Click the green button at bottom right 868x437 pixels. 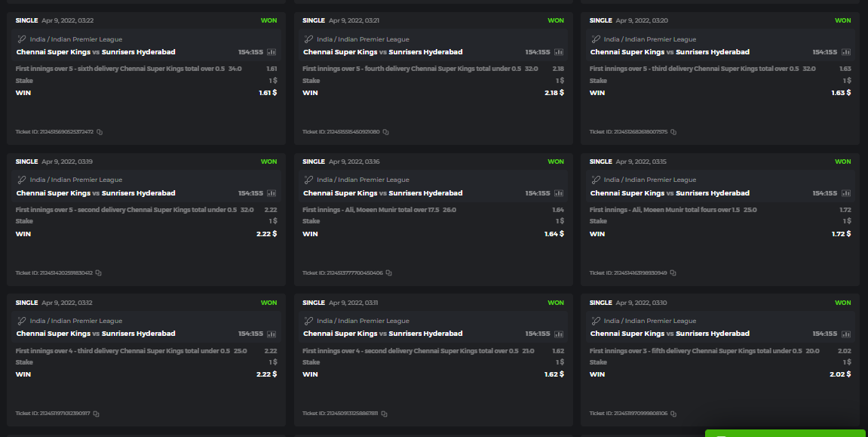pos(785,433)
